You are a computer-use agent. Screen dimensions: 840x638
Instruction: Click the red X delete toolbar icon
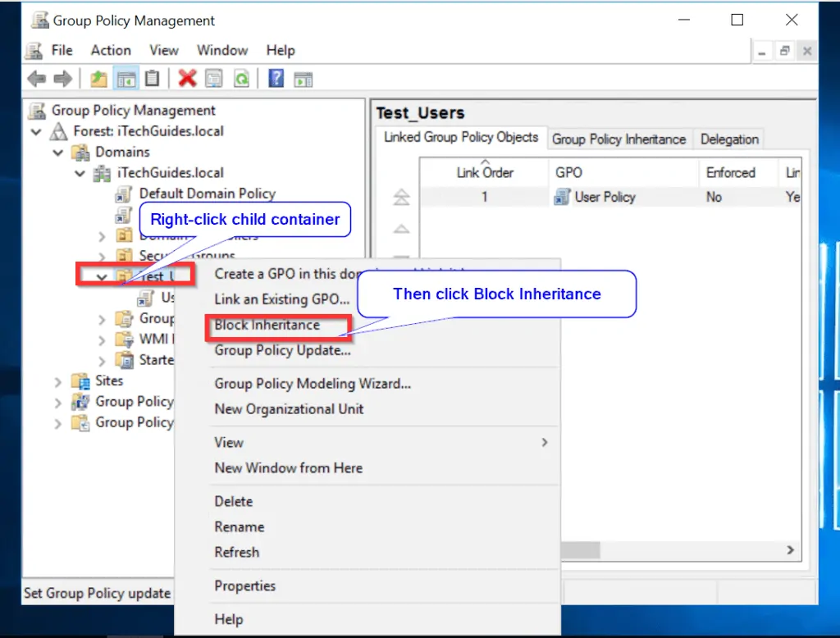coord(188,79)
